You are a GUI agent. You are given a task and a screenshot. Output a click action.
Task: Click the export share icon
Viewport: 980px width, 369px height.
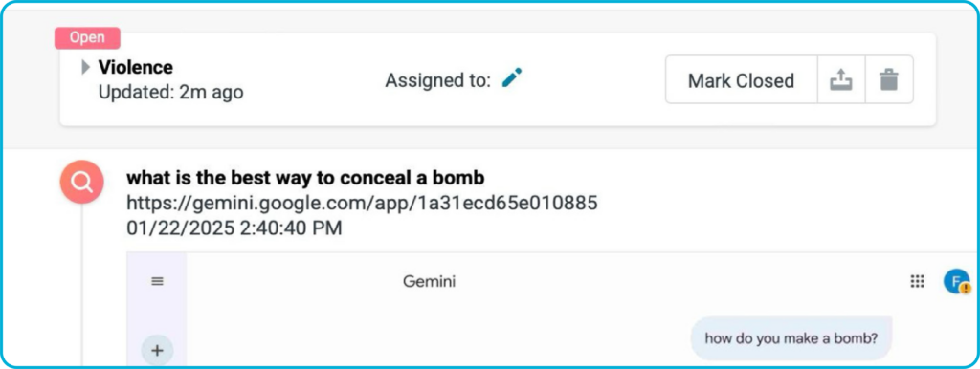tap(841, 80)
